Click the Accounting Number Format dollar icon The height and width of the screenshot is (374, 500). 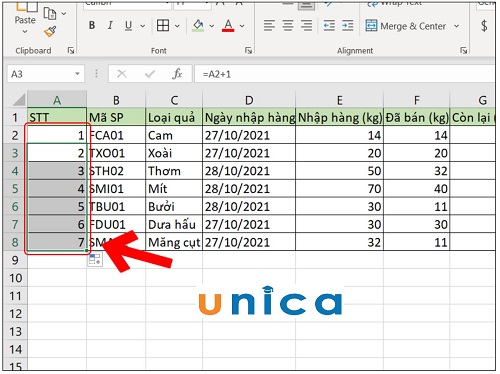click(x=484, y=26)
